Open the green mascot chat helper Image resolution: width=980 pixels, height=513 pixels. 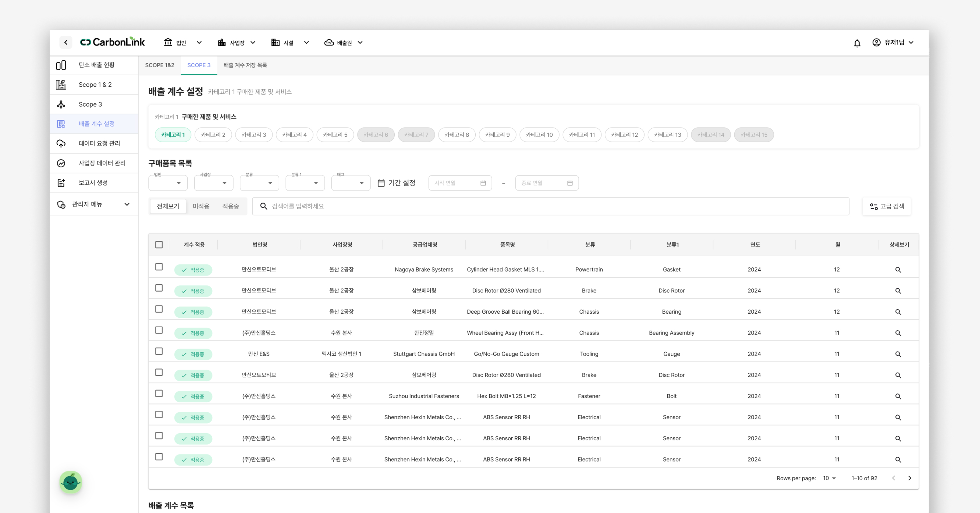[x=71, y=482]
